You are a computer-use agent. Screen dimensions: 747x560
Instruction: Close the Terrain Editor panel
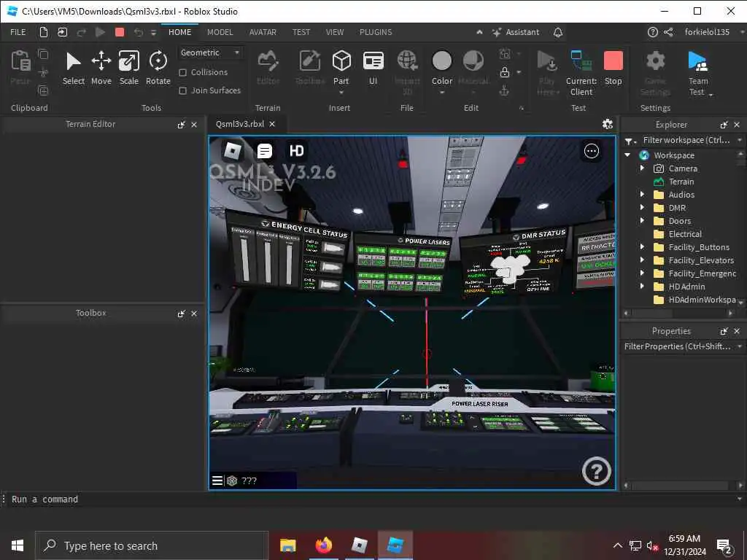click(x=194, y=125)
